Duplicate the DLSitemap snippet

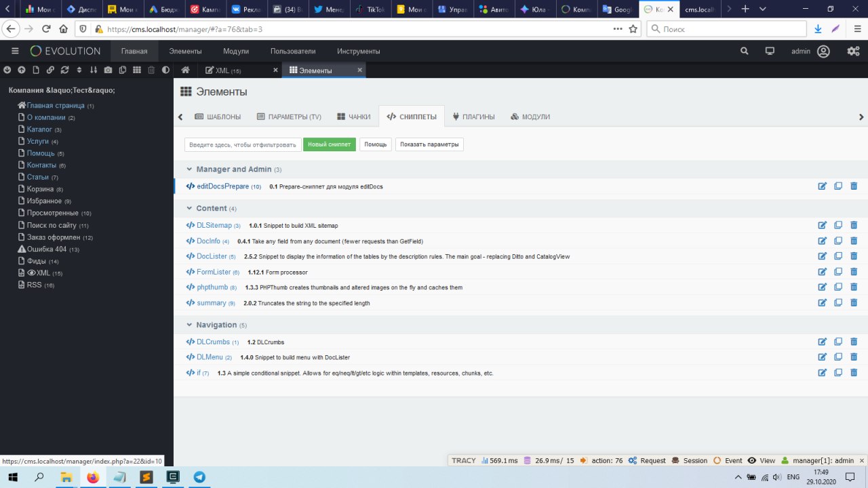pyautogui.click(x=838, y=225)
